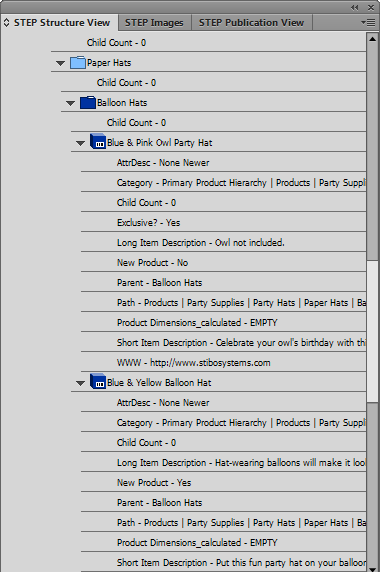Collapse the Blue & Pink Owl Party Hat node

[x=80, y=143]
